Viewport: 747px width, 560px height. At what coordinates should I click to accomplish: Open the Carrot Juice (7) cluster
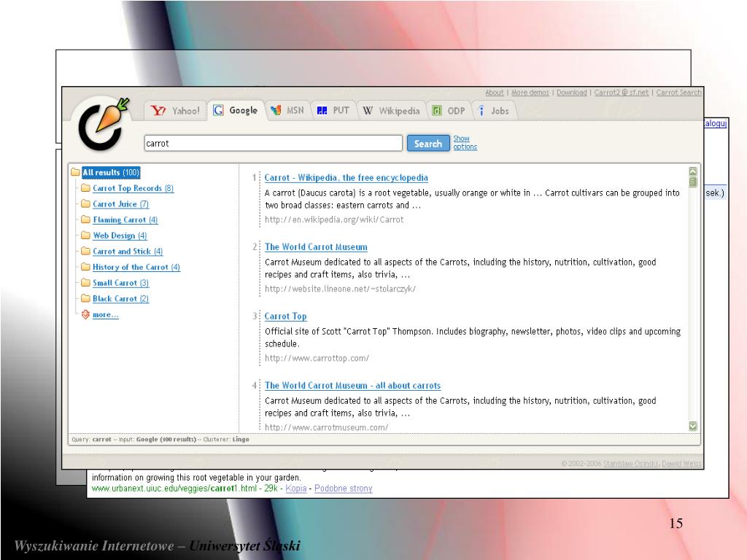(x=120, y=204)
